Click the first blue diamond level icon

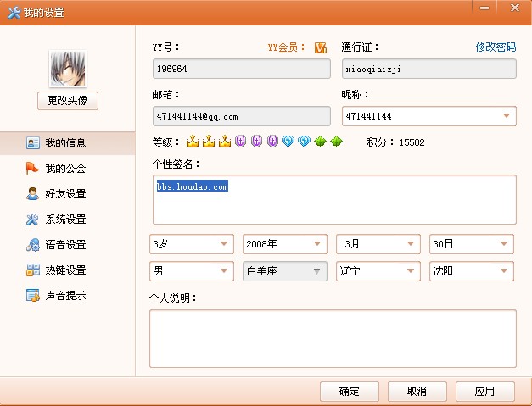(288, 142)
